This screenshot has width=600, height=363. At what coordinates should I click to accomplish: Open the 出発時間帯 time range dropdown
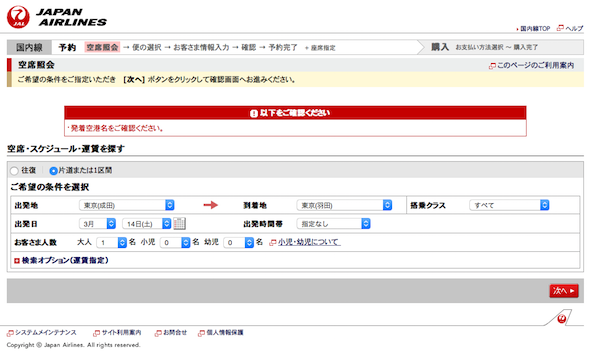click(x=333, y=224)
